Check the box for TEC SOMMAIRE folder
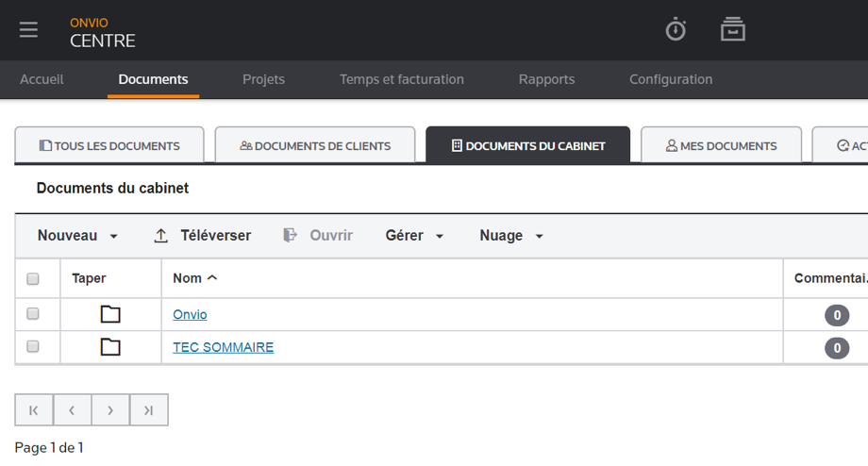The height and width of the screenshot is (466, 868). coord(33,346)
